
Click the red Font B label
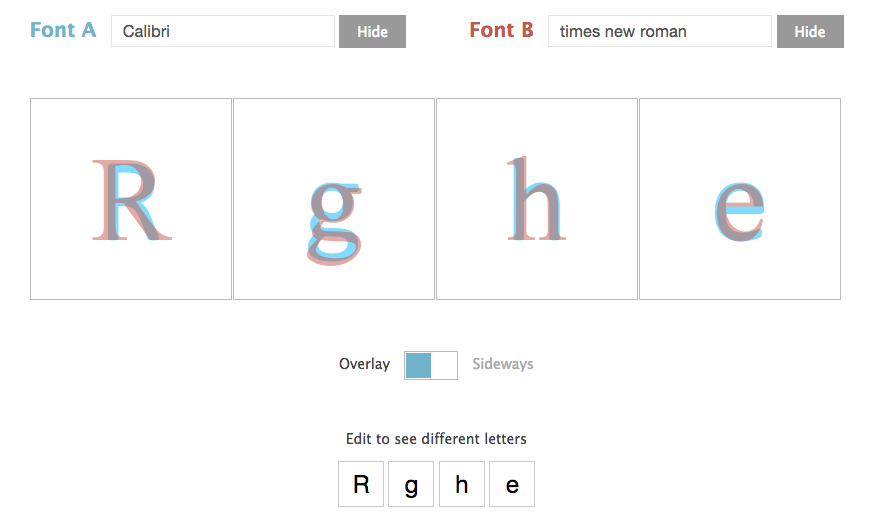pyautogui.click(x=501, y=30)
